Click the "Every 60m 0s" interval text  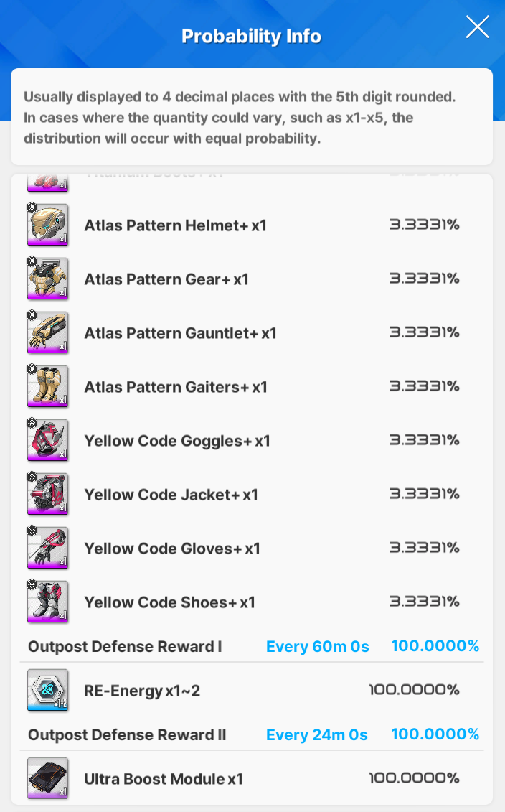[x=317, y=647]
